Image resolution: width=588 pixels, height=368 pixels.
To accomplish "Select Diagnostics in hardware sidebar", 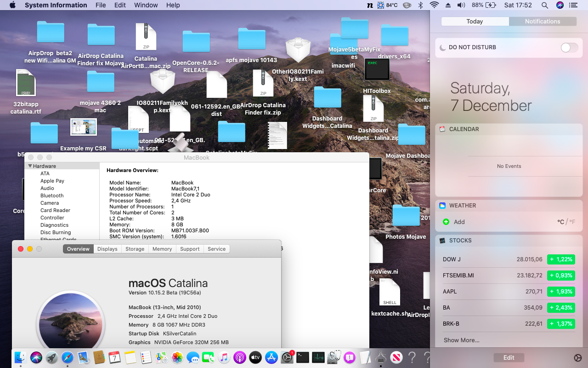I will [54, 225].
